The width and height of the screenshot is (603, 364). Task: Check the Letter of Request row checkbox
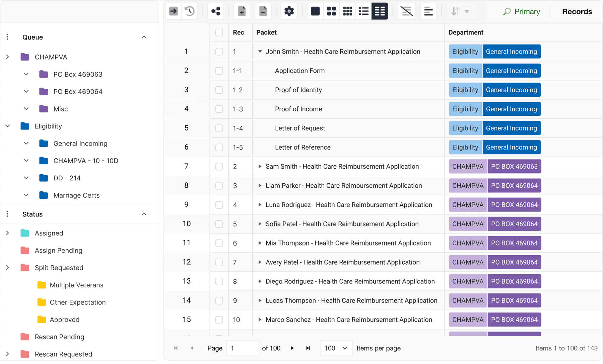(x=219, y=128)
